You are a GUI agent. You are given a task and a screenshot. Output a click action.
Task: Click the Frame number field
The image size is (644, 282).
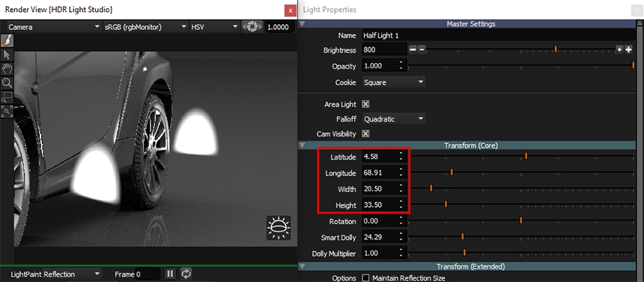pos(148,274)
